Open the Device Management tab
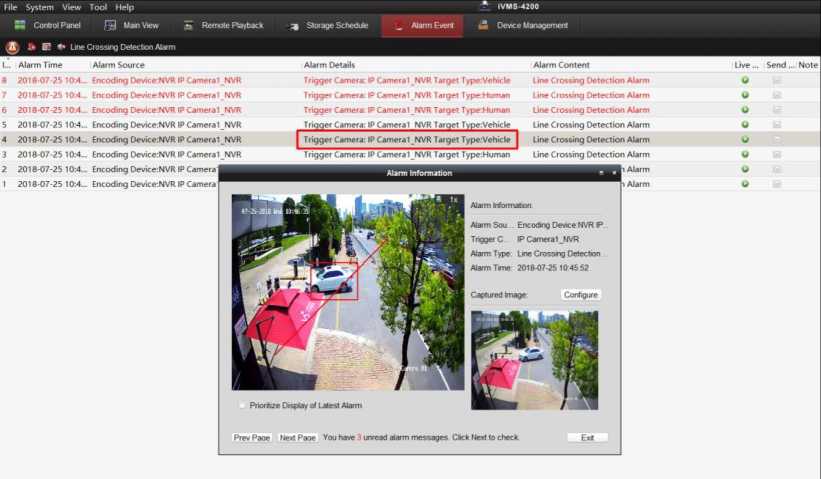The width and height of the screenshot is (821, 479). 521,25
